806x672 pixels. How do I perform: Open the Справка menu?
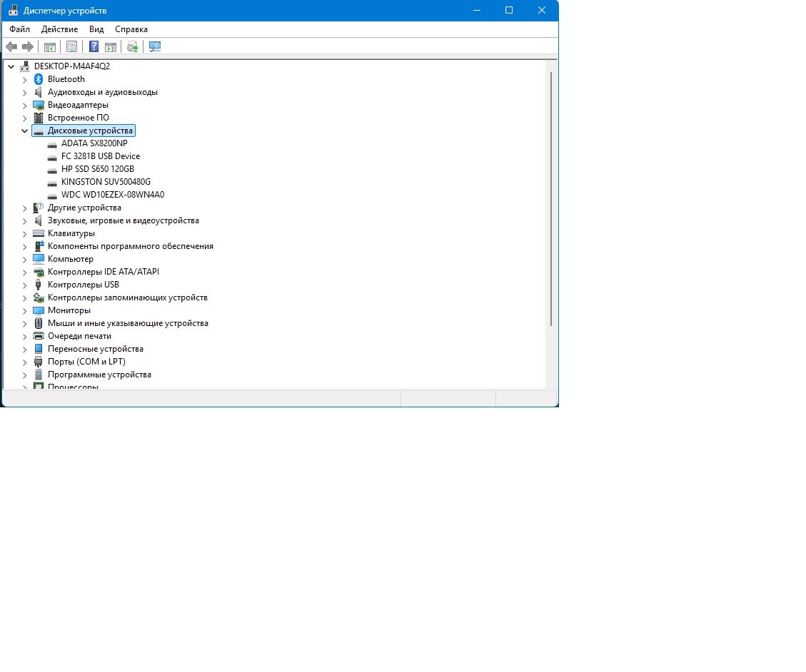pos(131,29)
